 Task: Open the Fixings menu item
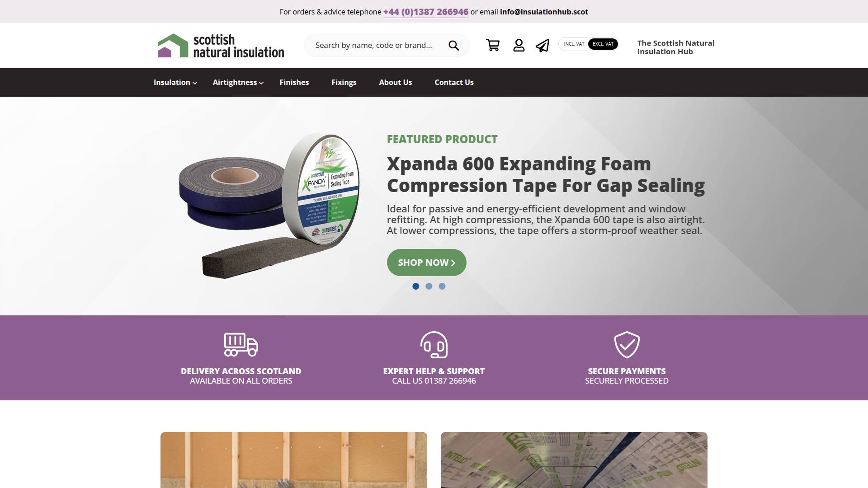[x=344, y=82]
